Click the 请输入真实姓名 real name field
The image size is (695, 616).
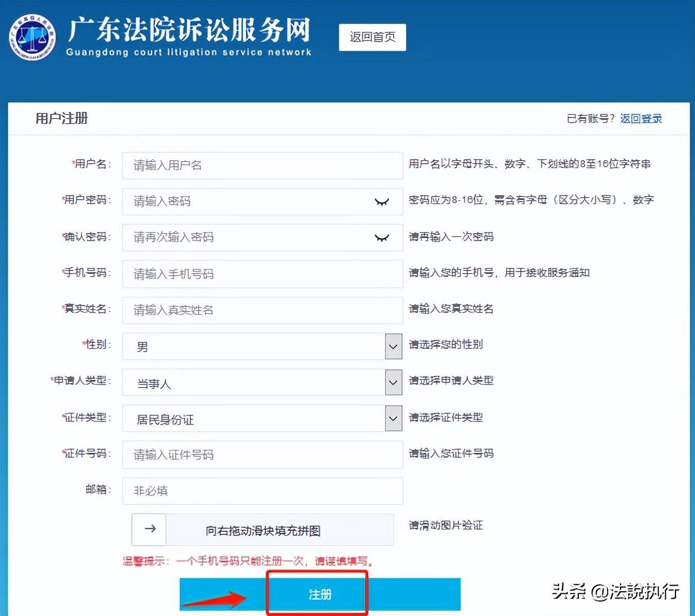262,310
